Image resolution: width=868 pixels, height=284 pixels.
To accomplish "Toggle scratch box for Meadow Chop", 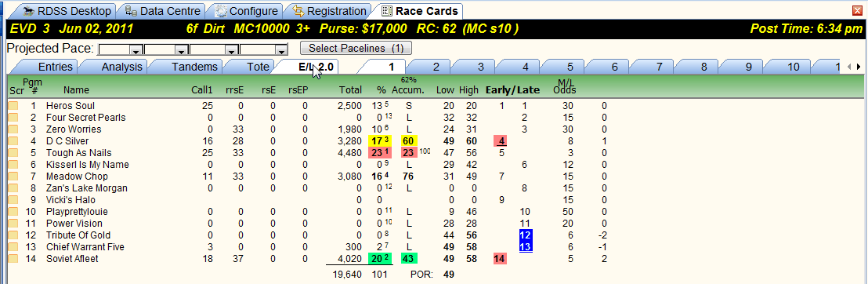I will coord(13,177).
